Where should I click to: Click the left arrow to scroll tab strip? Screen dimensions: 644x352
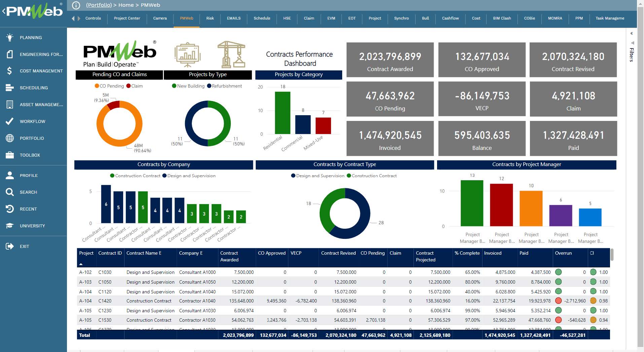point(73,19)
